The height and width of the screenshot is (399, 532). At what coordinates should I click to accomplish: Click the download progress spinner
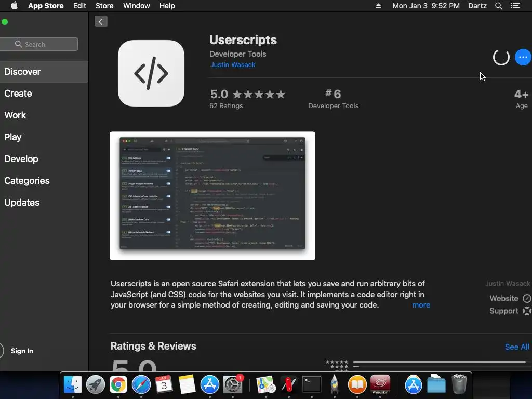[x=501, y=57]
